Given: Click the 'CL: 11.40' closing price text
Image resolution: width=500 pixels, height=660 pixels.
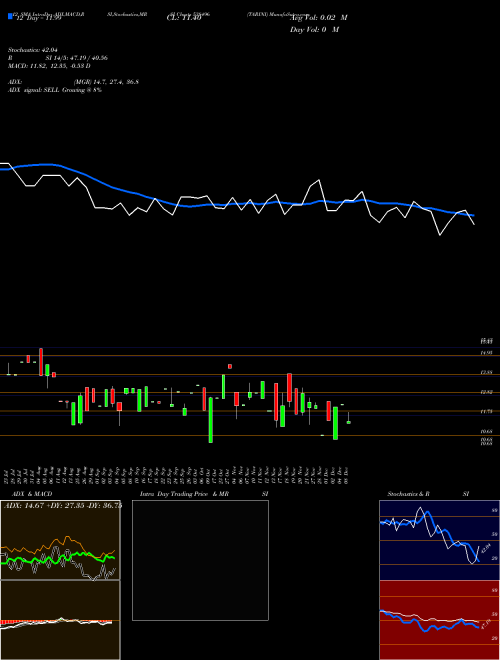Looking at the screenshot, I should 184,19.
